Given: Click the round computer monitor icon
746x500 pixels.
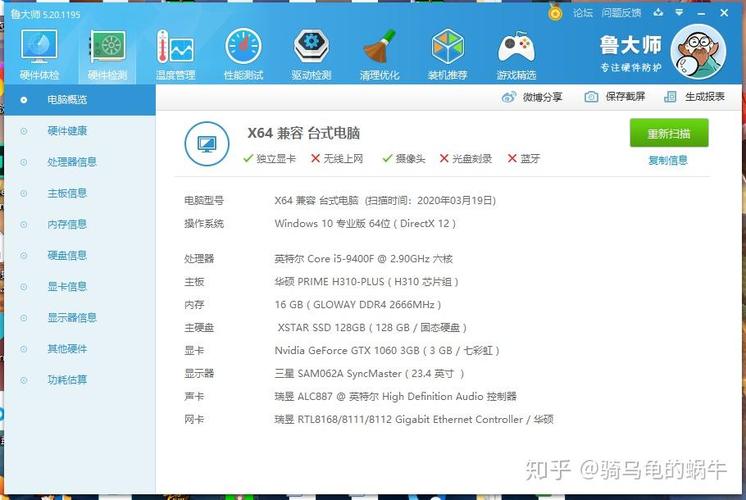Looking at the screenshot, I should coord(206,144).
